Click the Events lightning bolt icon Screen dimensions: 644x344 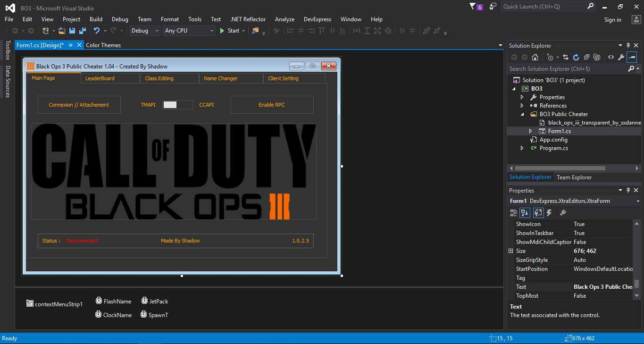[549, 213]
